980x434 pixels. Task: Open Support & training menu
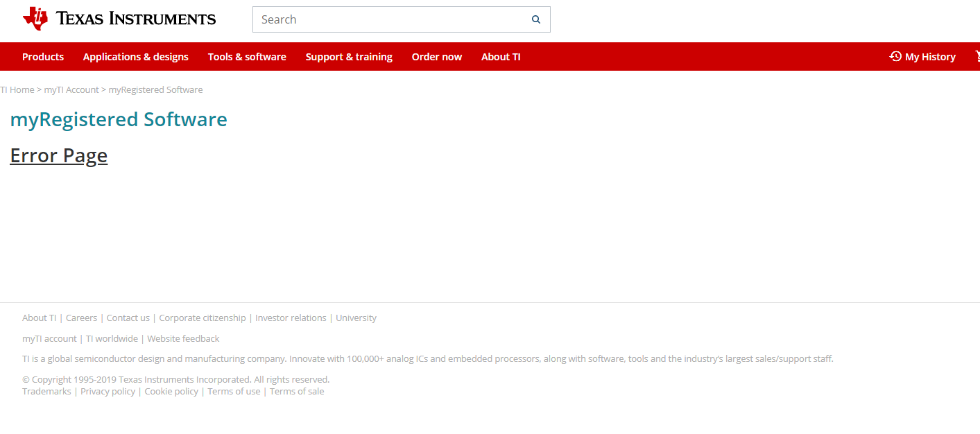(349, 57)
